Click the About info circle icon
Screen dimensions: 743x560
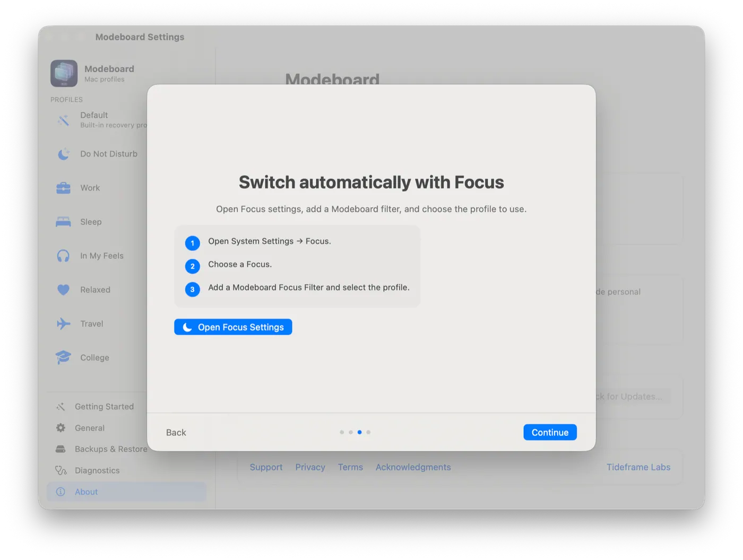pyautogui.click(x=61, y=492)
